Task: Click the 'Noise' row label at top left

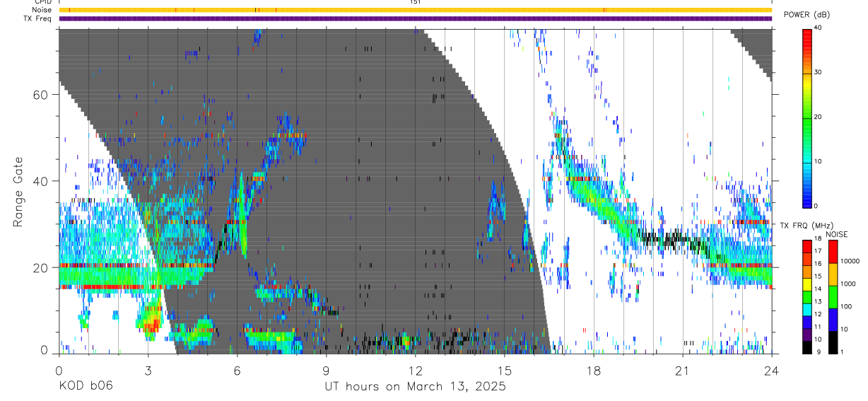Action: 42,10
